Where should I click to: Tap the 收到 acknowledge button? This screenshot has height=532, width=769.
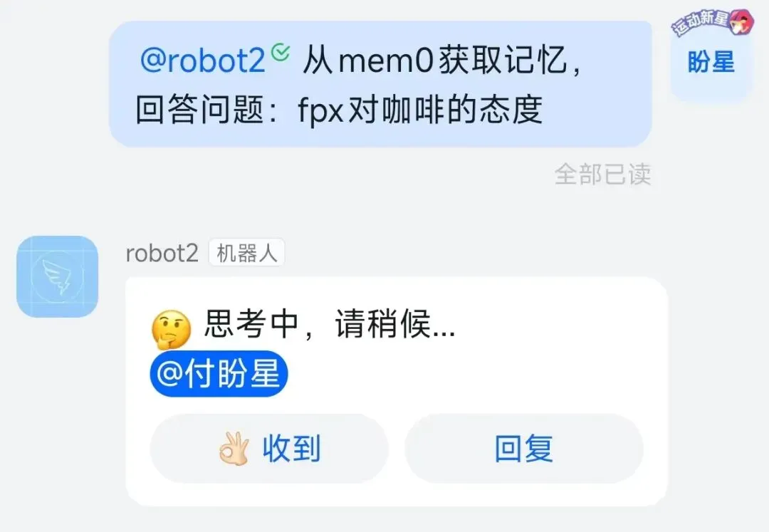coord(269,449)
